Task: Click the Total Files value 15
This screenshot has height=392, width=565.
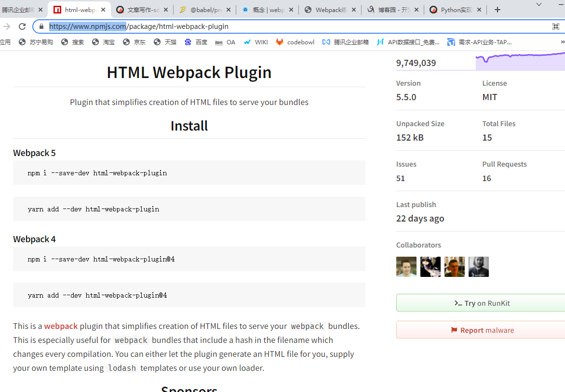Action: 487,138
